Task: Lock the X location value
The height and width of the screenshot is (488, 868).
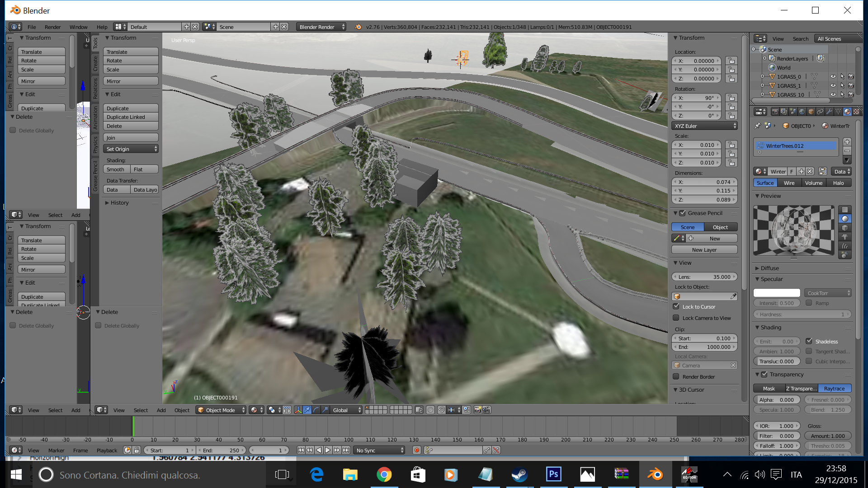Action: [731, 61]
